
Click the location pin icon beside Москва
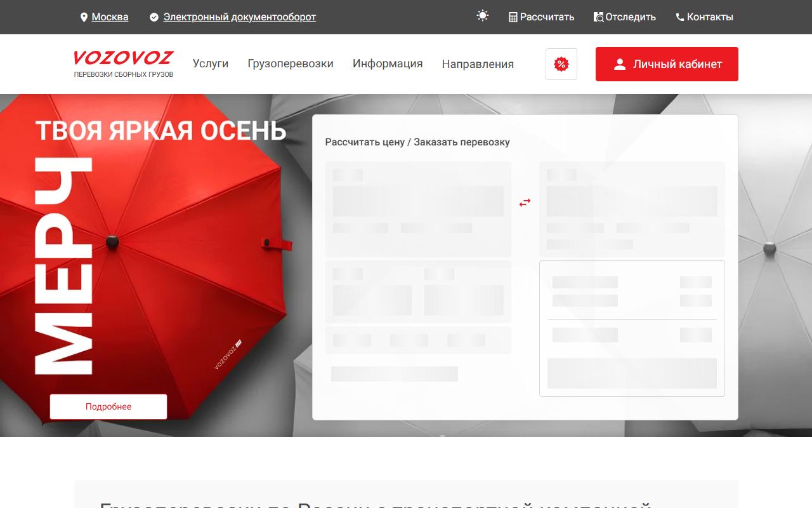(84, 17)
